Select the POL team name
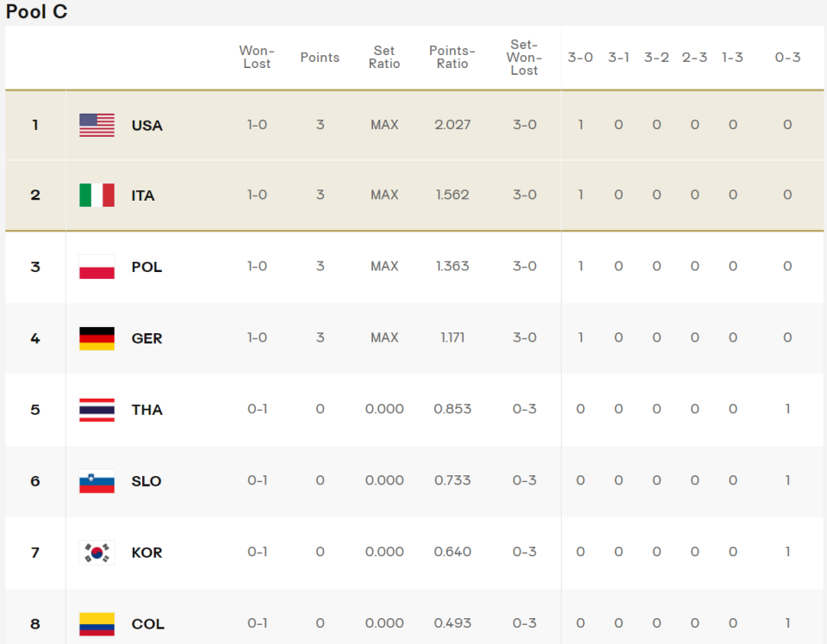The image size is (827, 644). pyautogui.click(x=146, y=267)
